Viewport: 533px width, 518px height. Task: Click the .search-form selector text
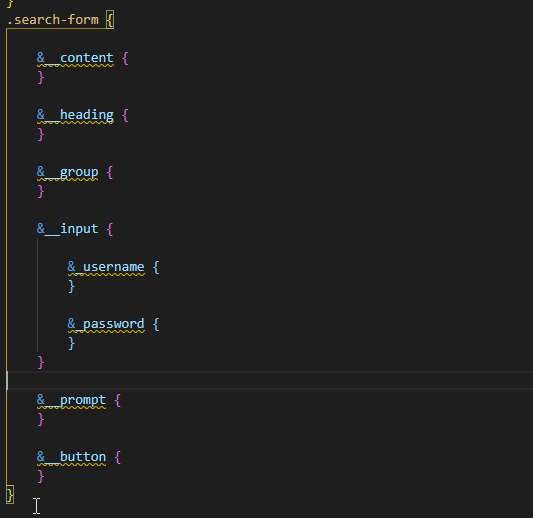pyautogui.click(x=53, y=20)
